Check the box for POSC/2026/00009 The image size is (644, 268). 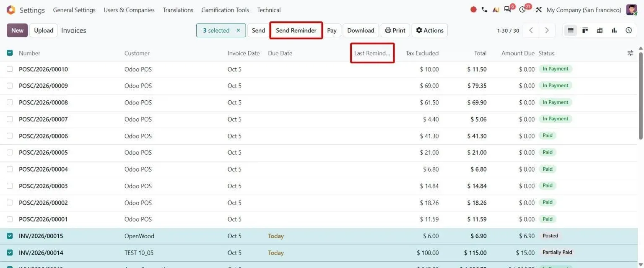pos(10,86)
